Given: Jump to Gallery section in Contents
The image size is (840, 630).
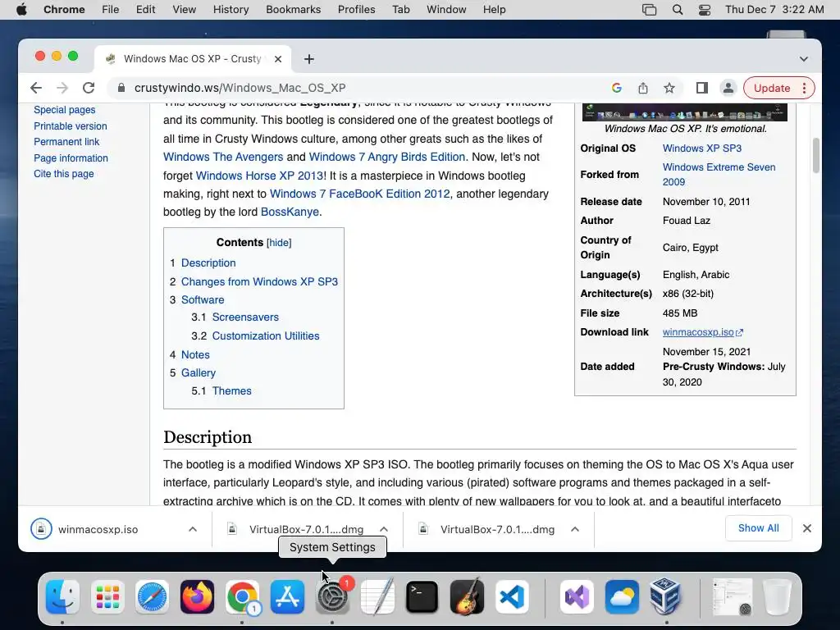Looking at the screenshot, I should click(x=199, y=373).
